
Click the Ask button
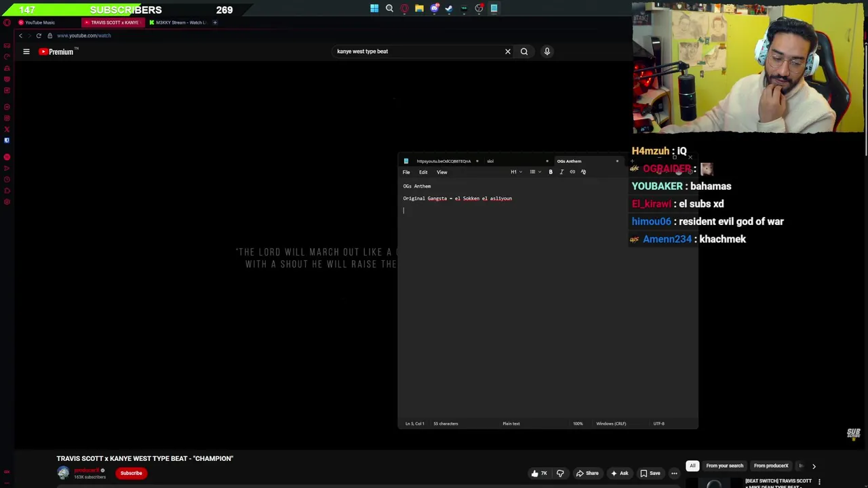pos(619,473)
